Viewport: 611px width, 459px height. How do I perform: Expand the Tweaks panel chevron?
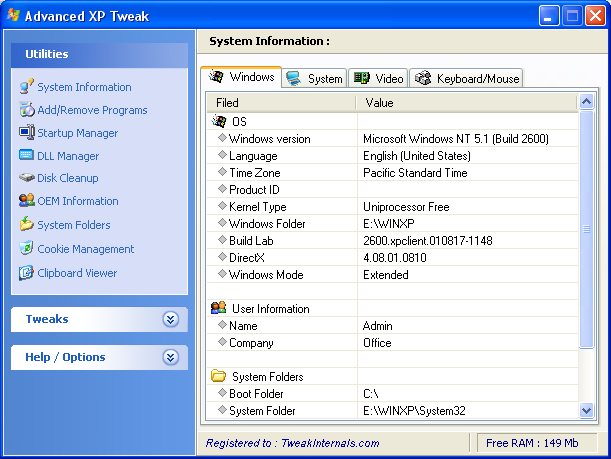pyautogui.click(x=171, y=319)
